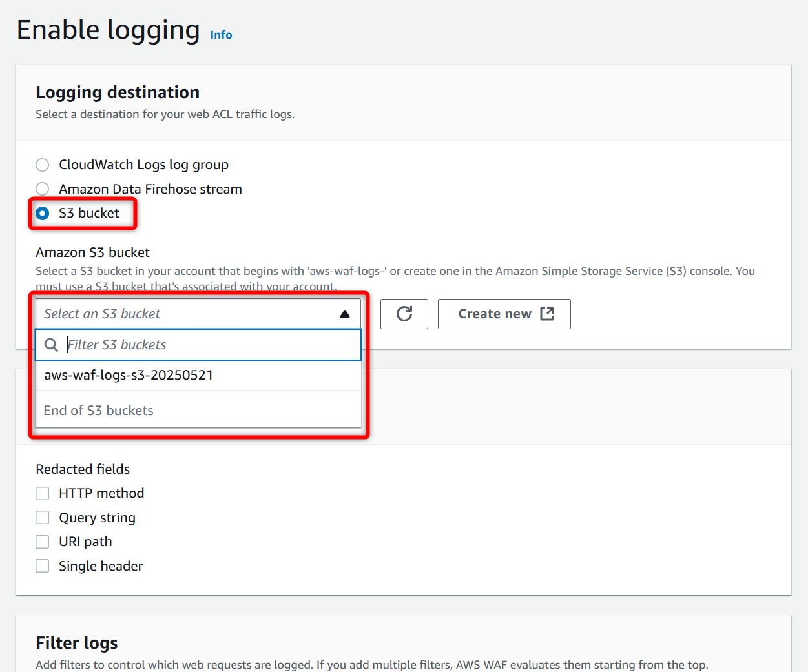Enable the HTTP method redacted field checkbox
Viewport: 808px width, 672px height.
click(43, 494)
